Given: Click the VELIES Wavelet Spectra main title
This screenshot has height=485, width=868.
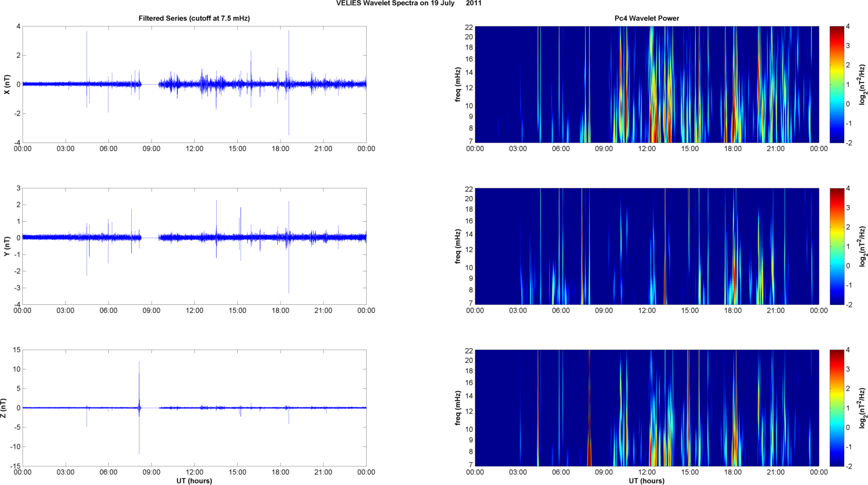Looking at the screenshot, I should click(x=408, y=3).
